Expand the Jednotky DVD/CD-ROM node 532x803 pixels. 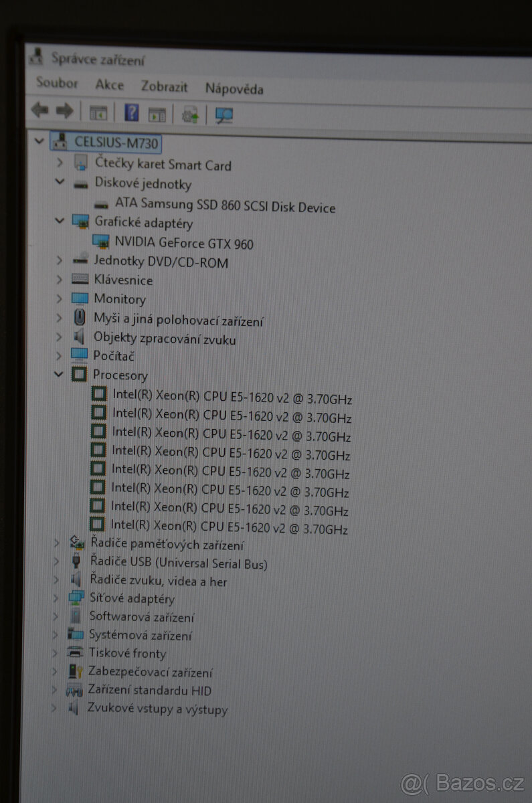click(x=60, y=260)
